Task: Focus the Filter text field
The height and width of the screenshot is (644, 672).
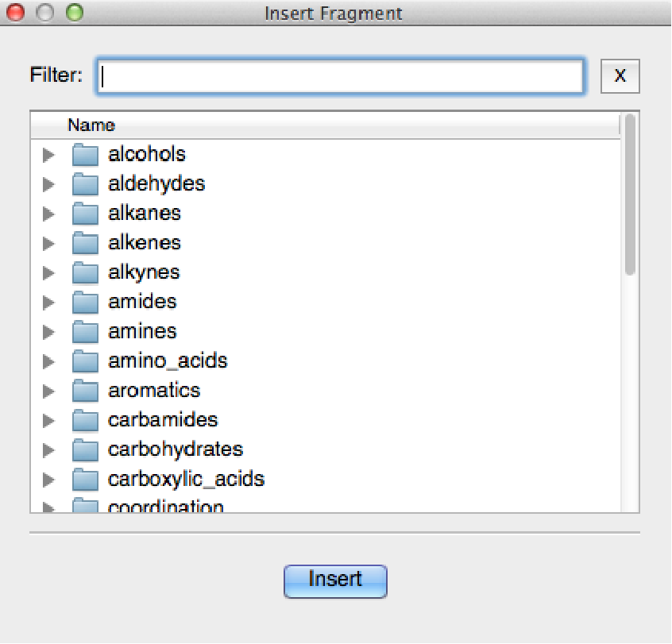Action: click(x=340, y=77)
